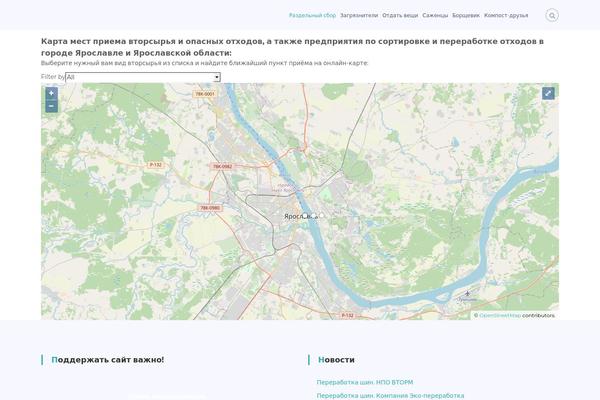Click the P-132 road label west of city
This screenshot has height=400, width=600.
tap(155, 165)
